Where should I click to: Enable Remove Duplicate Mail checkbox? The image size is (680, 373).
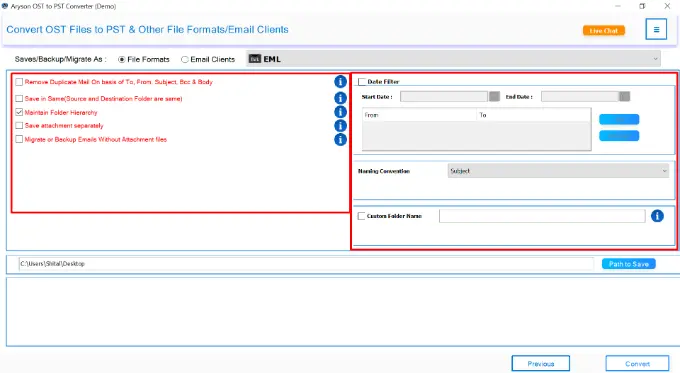pyautogui.click(x=19, y=82)
